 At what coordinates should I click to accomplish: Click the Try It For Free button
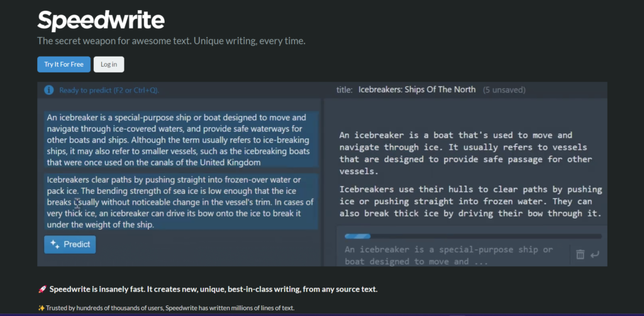[x=64, y=64]
